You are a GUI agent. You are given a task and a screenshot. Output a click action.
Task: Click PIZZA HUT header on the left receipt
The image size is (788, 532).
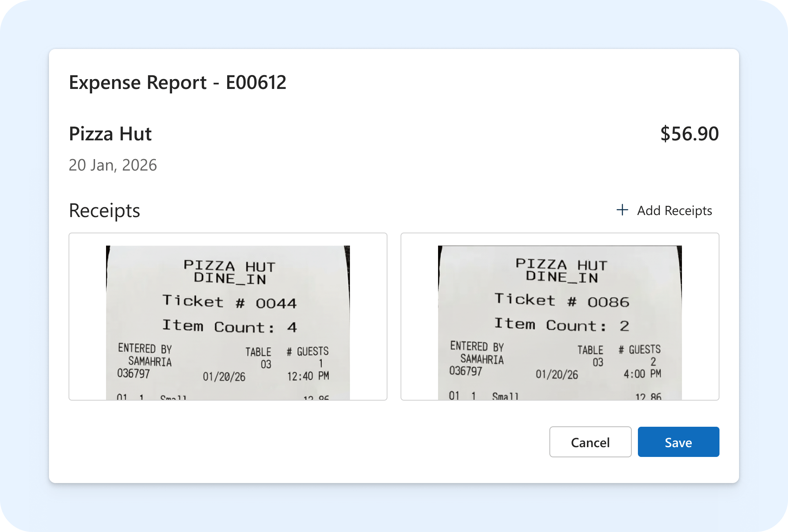coord(230,266)
